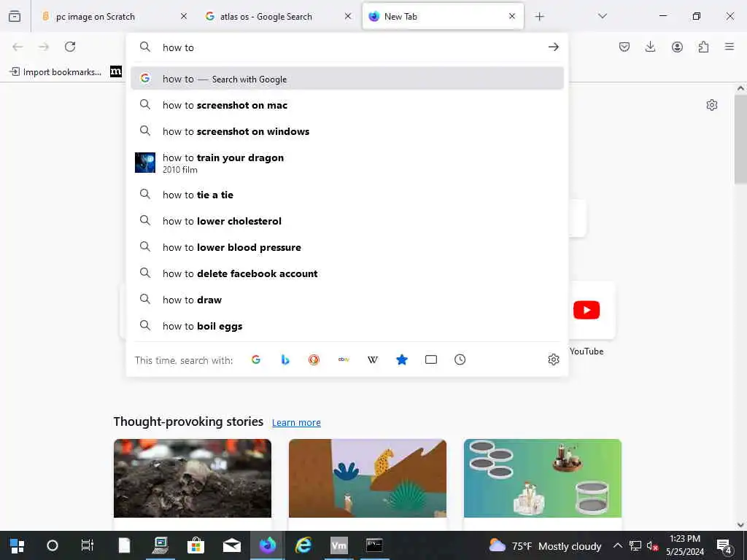Search this time with DuckDuckGo icon
Image resolution: width=747 pixels, height=560 pixels.
[314, 359]
